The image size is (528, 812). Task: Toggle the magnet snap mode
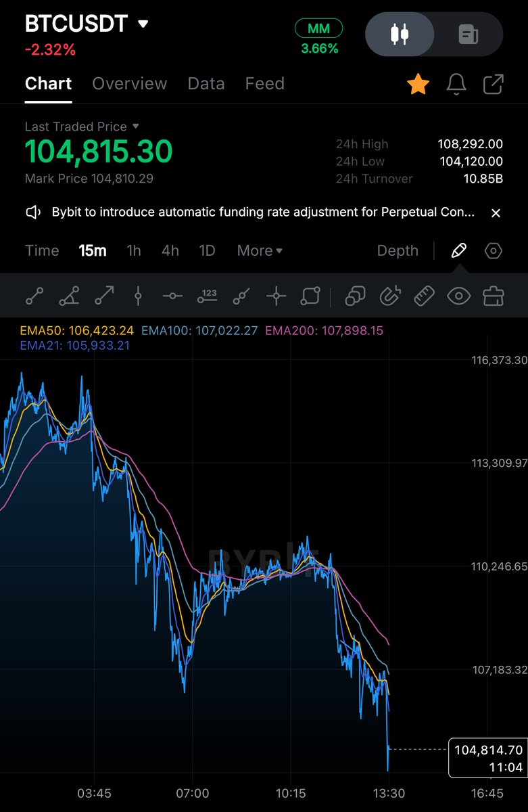390,296
